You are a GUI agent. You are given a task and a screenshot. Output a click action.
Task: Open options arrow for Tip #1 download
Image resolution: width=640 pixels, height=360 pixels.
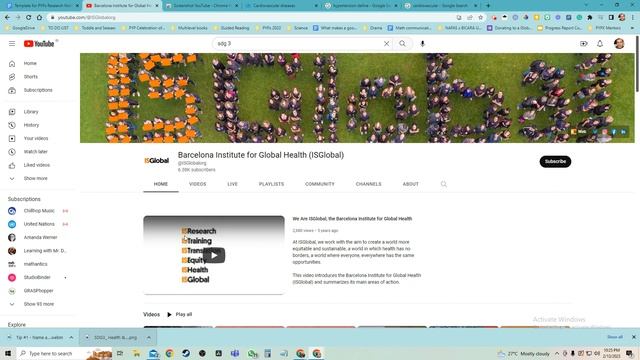[71, 338]
